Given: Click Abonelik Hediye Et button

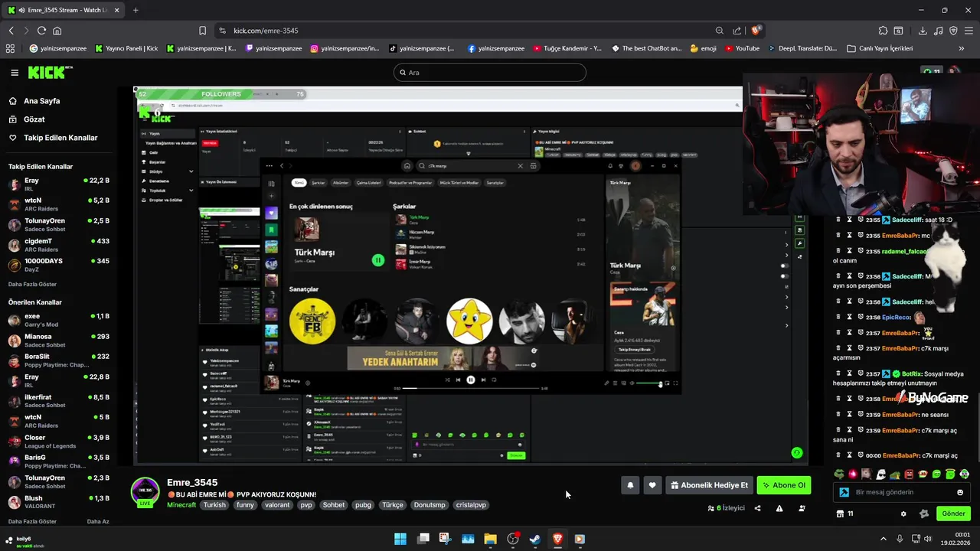Looking at the screenshot, I should 709,485.
